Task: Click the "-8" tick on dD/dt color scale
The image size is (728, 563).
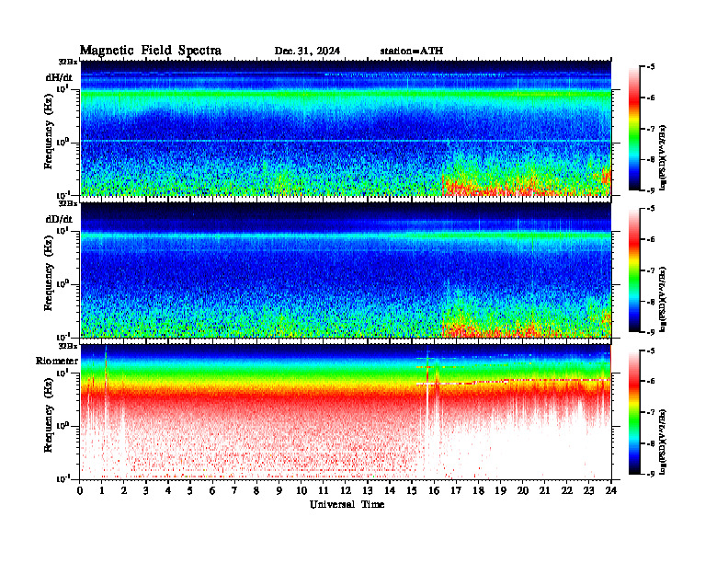Action: tap(651, 302)
